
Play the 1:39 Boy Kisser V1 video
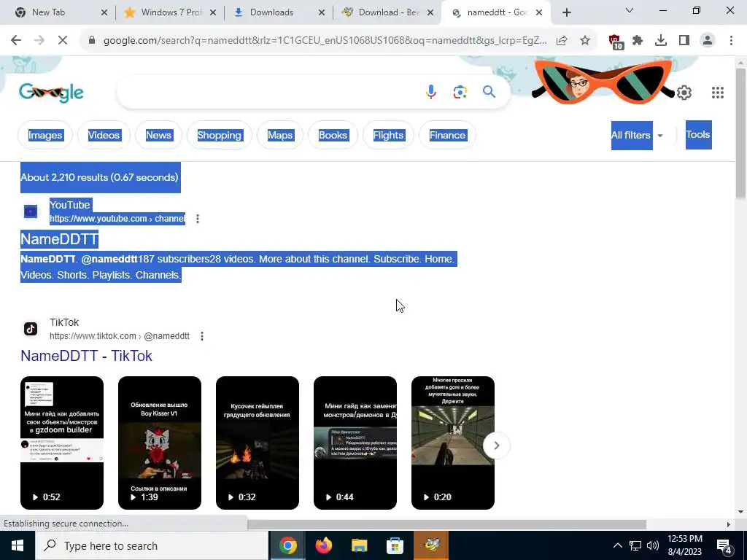click(x=160, y=443)
